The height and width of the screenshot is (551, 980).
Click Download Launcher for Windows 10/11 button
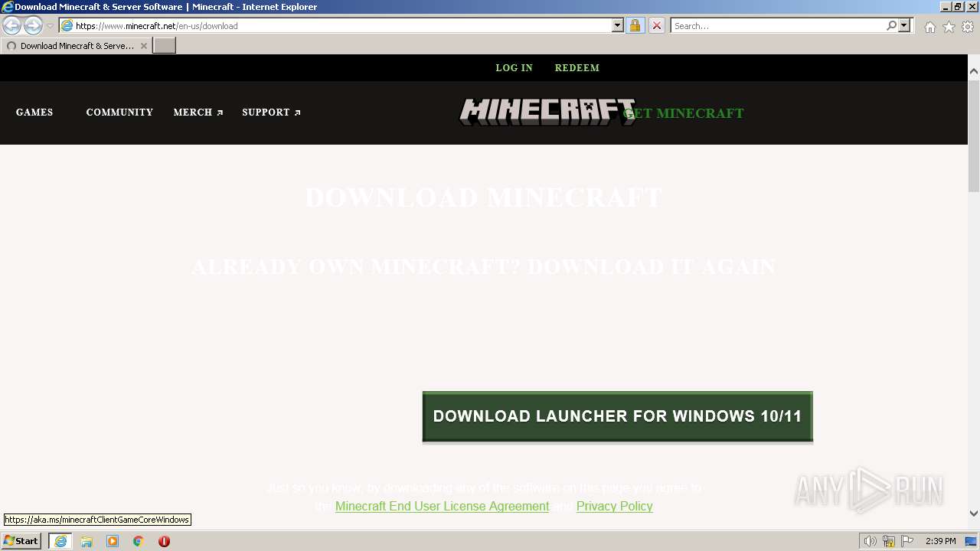tap(617, 417)
